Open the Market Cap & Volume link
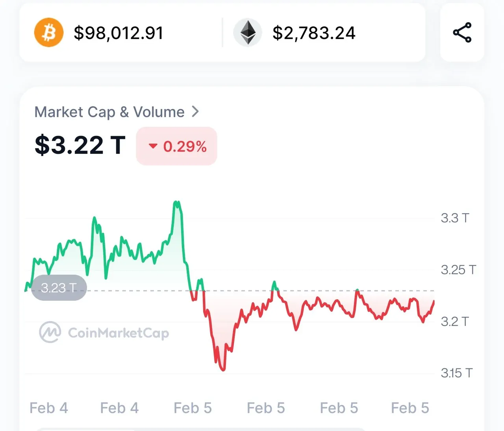The height and width of the screenshot is (431, 504). pos(109,112)
